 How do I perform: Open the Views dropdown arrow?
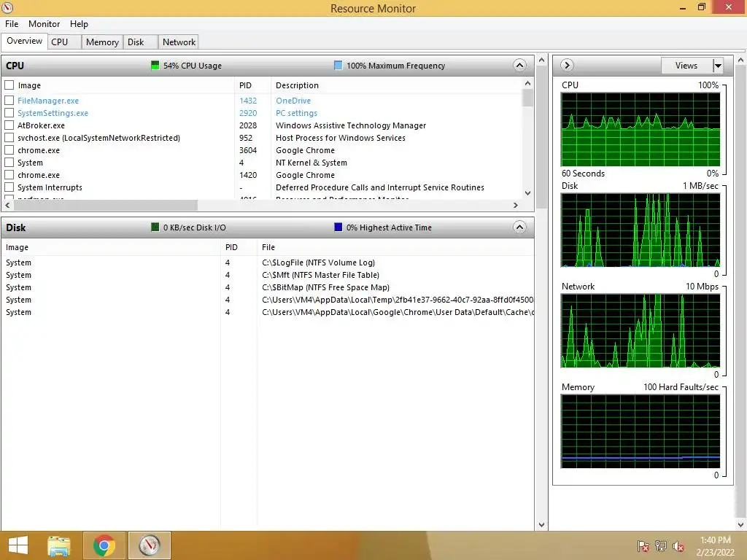tap(718, 66)
